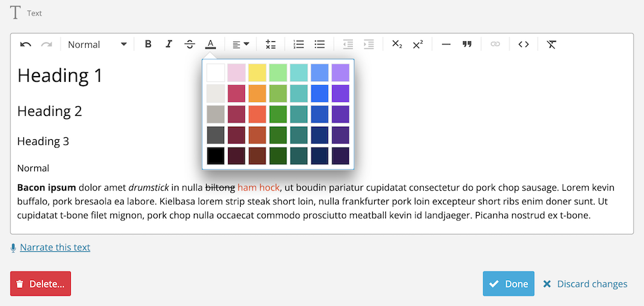Pick the crimson pink swatch, second row

point(236,93)
